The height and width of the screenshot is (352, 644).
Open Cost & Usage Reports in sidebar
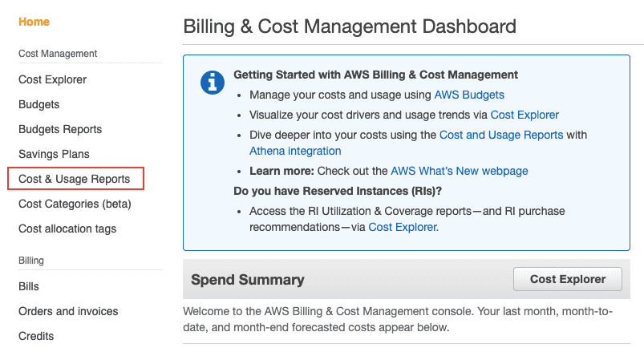coord(75,179)
